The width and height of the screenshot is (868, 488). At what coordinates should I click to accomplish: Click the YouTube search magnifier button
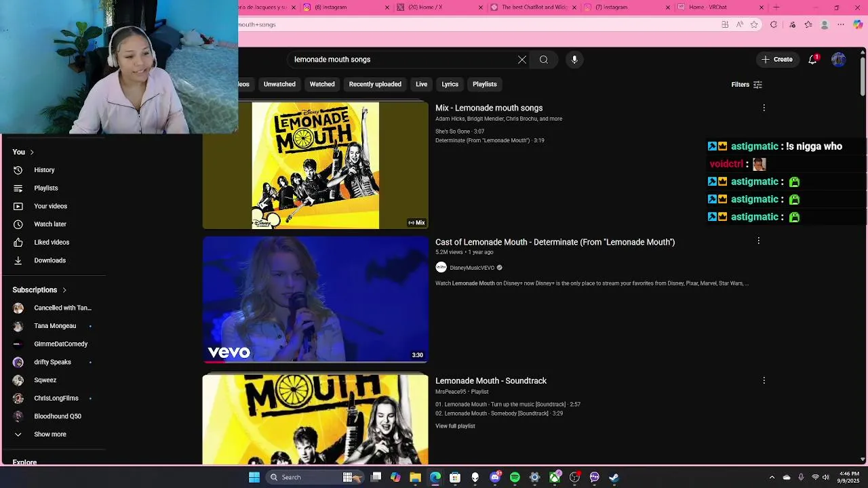pos(544,60)
